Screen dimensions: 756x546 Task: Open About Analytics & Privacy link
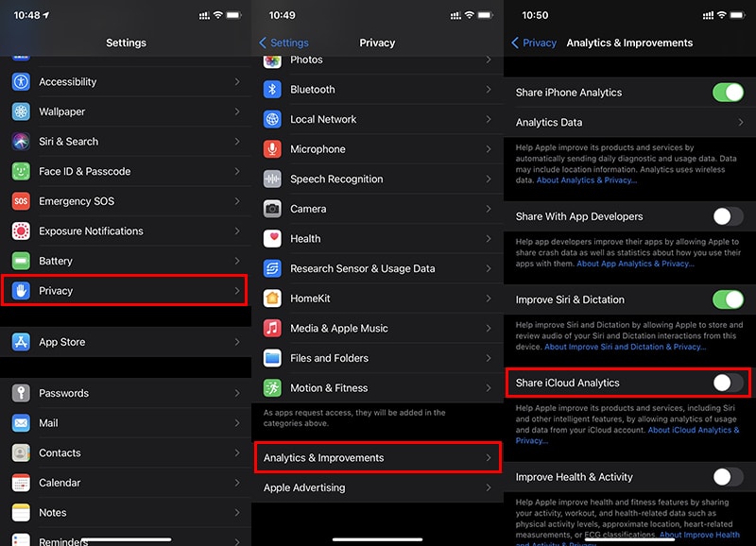[587, 180]
